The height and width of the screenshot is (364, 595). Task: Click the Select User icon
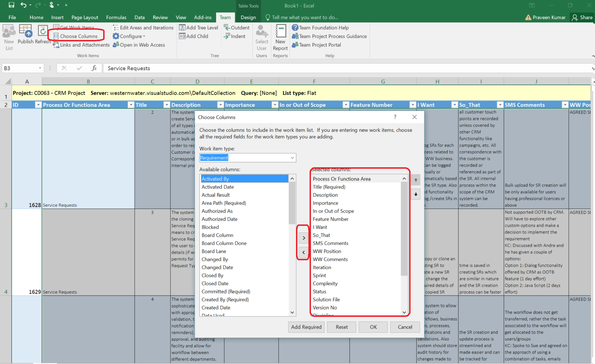pos(262,37)
